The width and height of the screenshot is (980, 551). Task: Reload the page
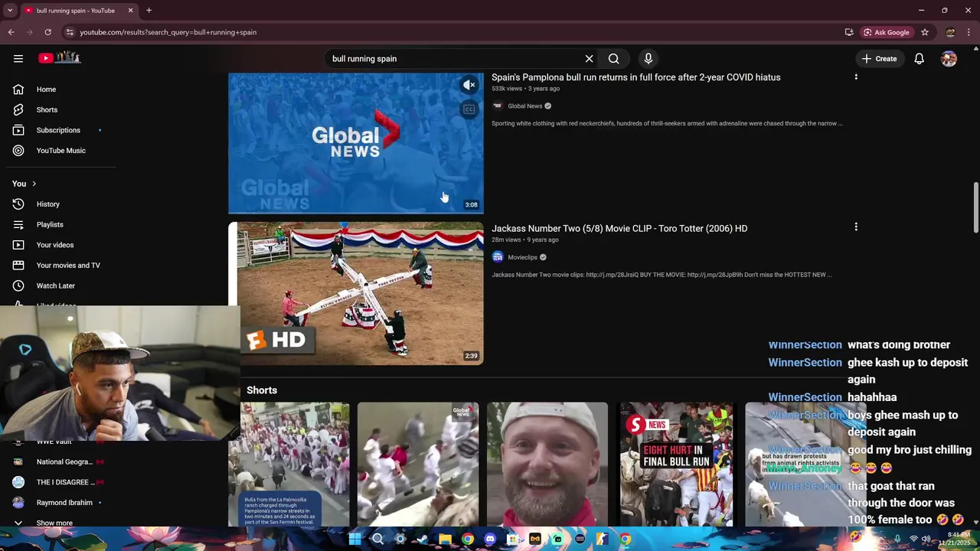pyautogui.click(x=47, y=32)
